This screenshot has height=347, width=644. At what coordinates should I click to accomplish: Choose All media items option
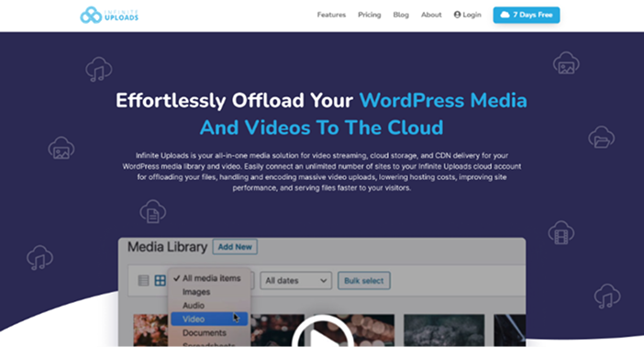(212, 278)
